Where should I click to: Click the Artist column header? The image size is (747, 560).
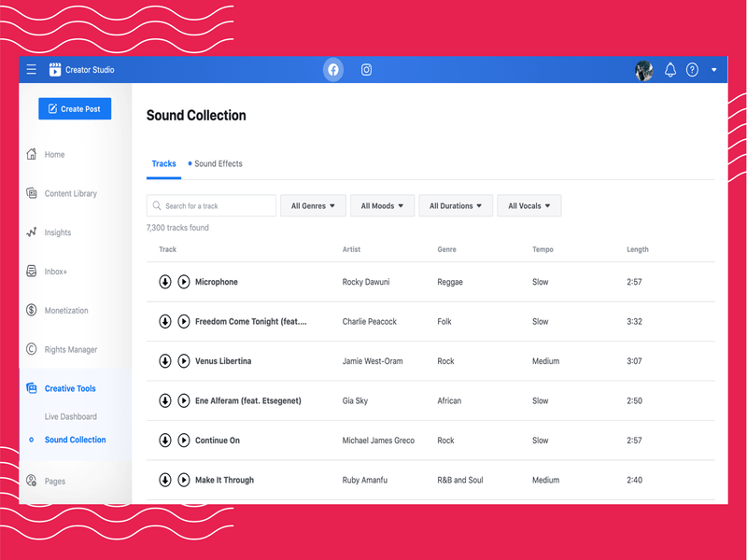tap(352, 249)
